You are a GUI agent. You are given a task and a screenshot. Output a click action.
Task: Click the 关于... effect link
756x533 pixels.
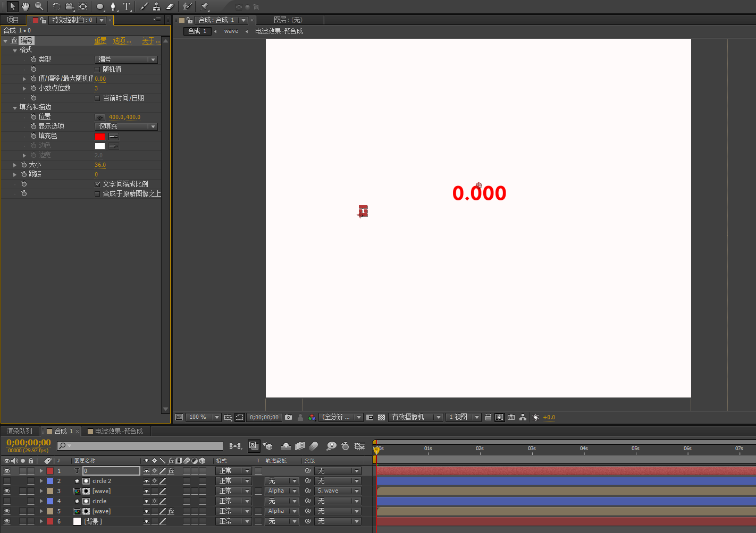click(151, 40)
